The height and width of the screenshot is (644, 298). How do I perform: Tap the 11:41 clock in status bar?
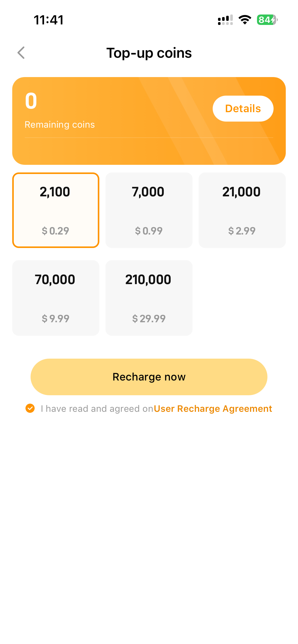48,20
